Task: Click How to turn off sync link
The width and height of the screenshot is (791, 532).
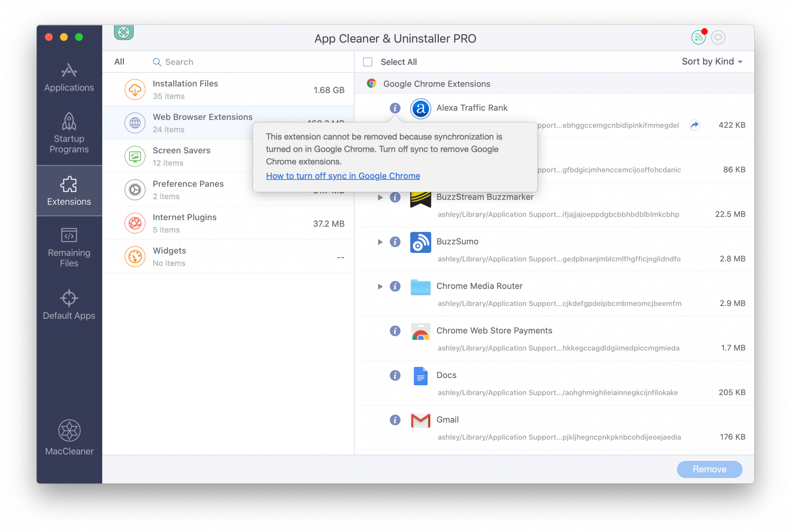Action: [343, 176]
